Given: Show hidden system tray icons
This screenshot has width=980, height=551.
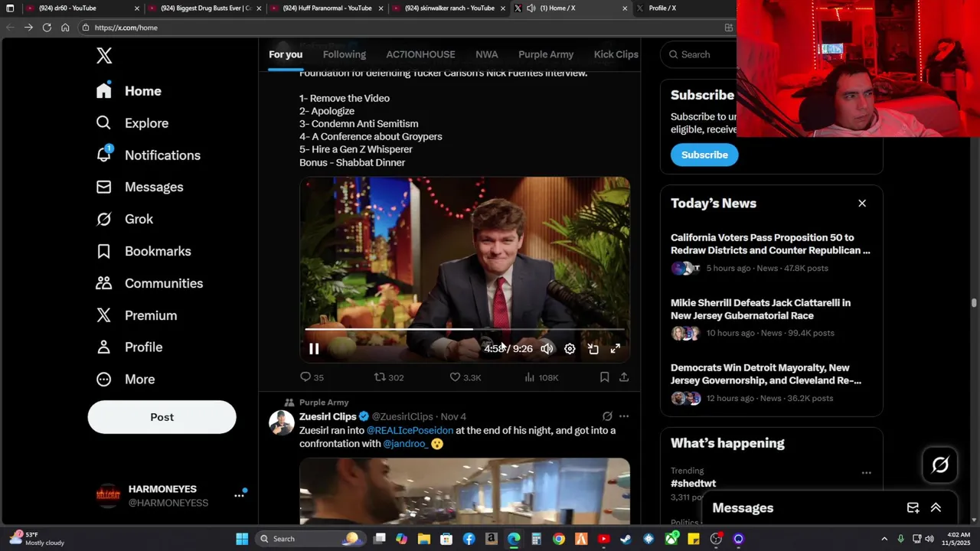Looking at the screenshot, I should (884, 539).
